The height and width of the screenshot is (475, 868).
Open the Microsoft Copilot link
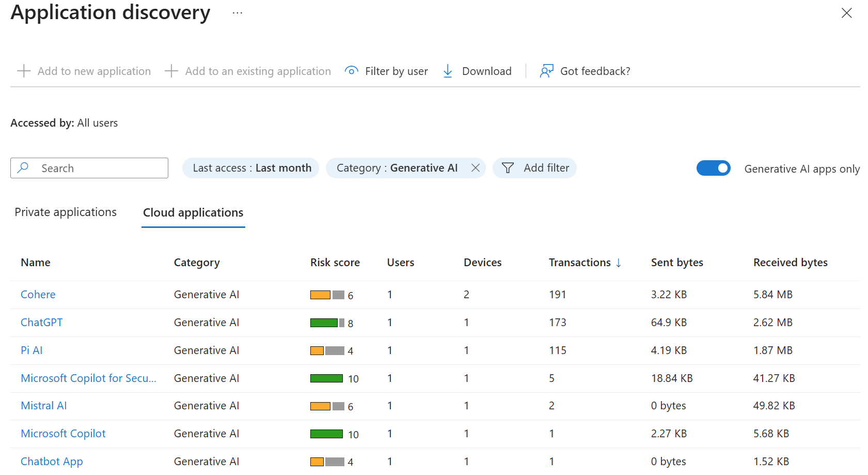[x=63, y=434]
